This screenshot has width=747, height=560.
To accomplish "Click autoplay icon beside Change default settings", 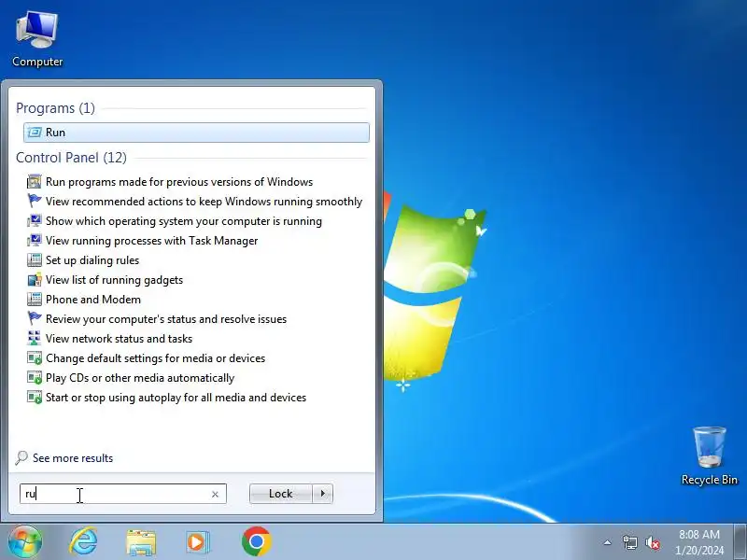I will 35,358.
